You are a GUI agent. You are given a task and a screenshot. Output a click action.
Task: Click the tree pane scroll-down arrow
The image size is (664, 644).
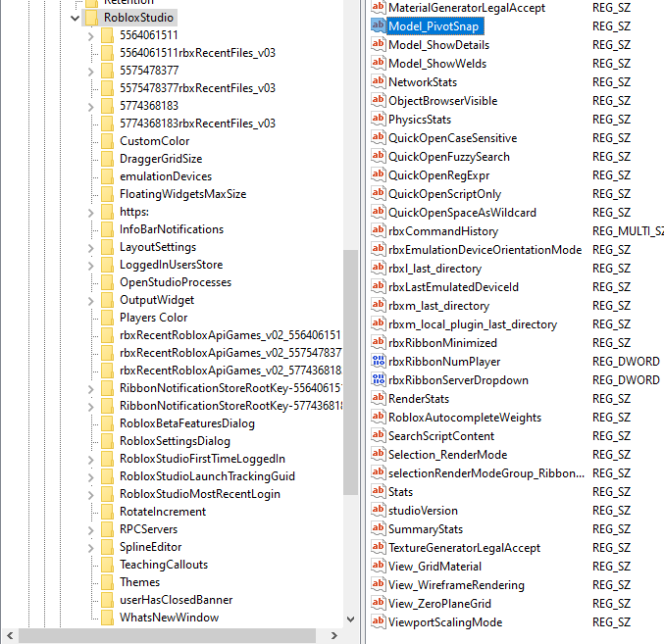(x=350, y=619)
